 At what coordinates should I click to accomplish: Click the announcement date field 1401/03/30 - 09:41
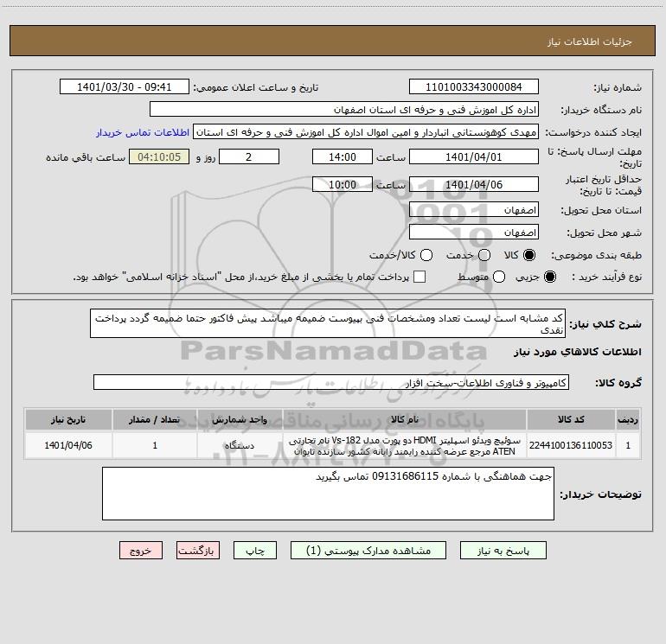click(125, 86)
